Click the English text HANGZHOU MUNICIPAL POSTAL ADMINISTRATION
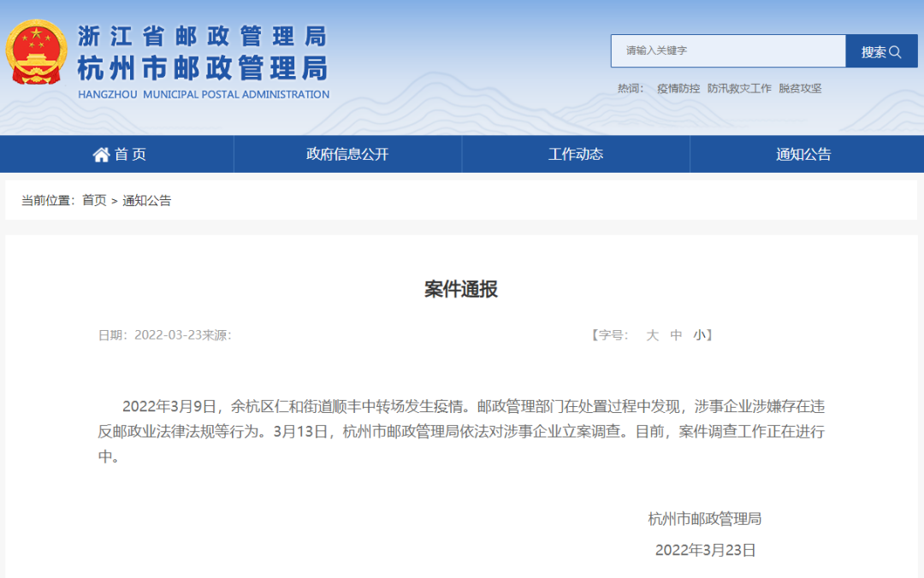The height and width of the screenshot is (578, 924). 204,95
